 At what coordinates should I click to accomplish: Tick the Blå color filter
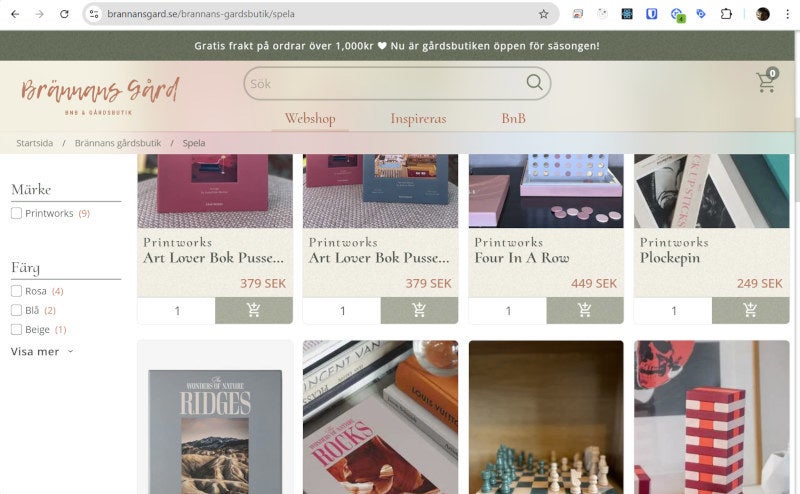pos(17,310)
